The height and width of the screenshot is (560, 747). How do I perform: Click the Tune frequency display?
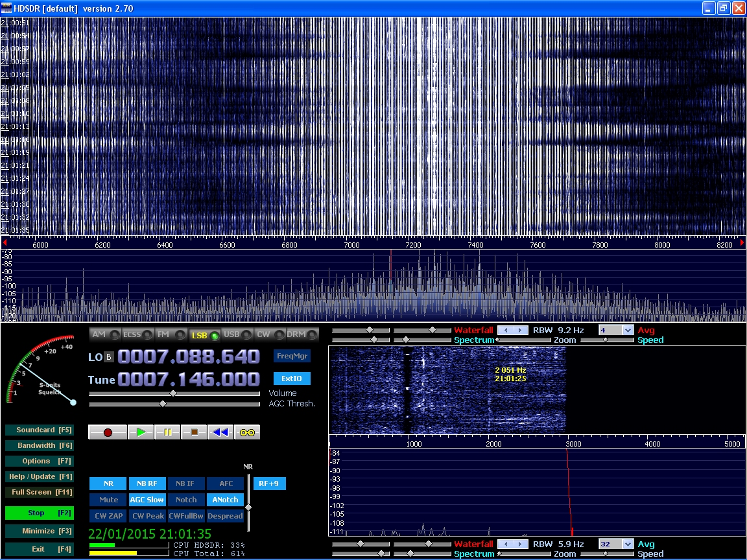tap(189, 380)
